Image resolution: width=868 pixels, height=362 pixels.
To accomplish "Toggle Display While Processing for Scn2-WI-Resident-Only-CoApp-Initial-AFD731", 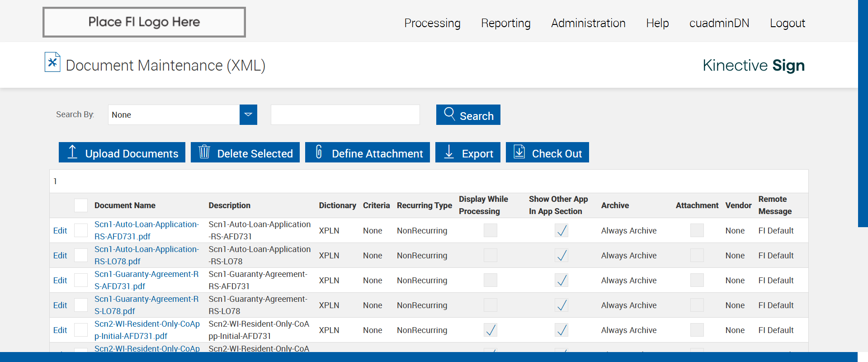I will 491,330.
